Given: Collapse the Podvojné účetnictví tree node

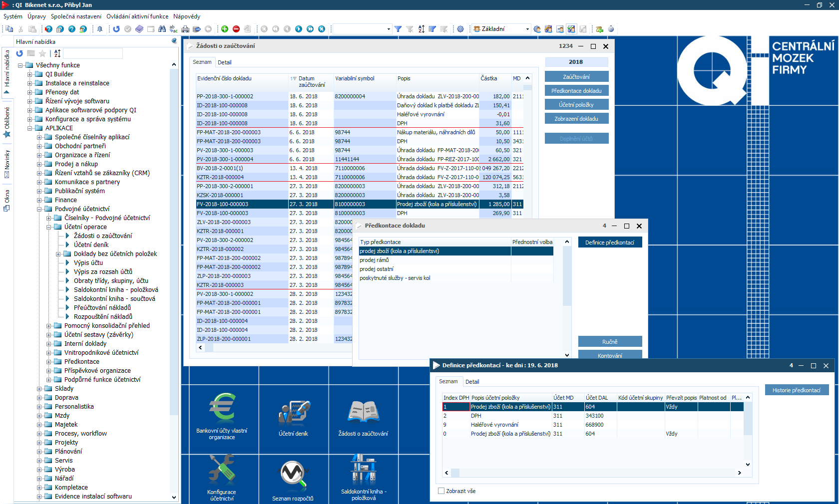Looking at the screenshot, I should click(39, 209).
